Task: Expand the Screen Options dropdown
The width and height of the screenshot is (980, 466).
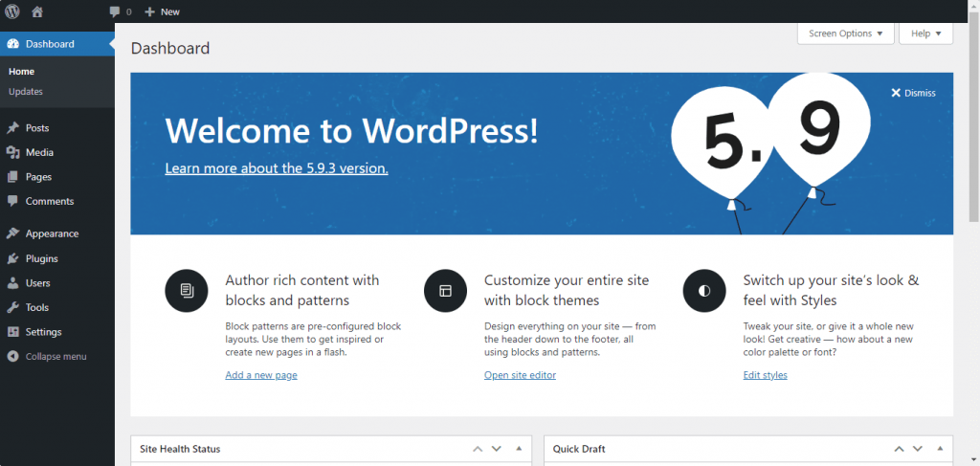Action: (846, 33)
